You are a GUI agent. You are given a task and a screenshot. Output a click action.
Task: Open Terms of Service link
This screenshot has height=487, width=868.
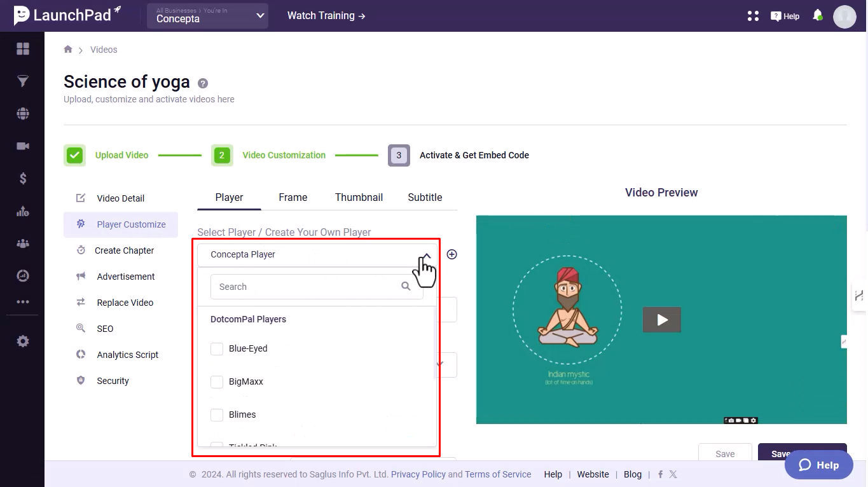(498, 474)
